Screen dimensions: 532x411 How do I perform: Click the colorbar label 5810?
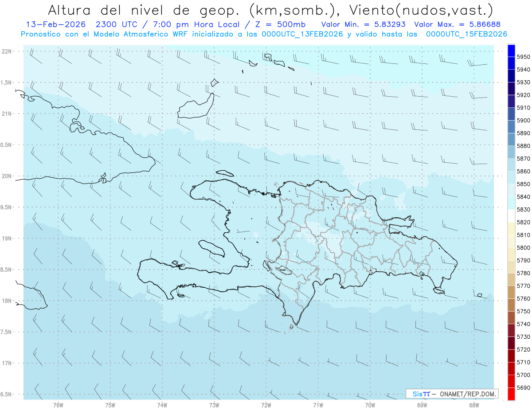coord(524,235)
